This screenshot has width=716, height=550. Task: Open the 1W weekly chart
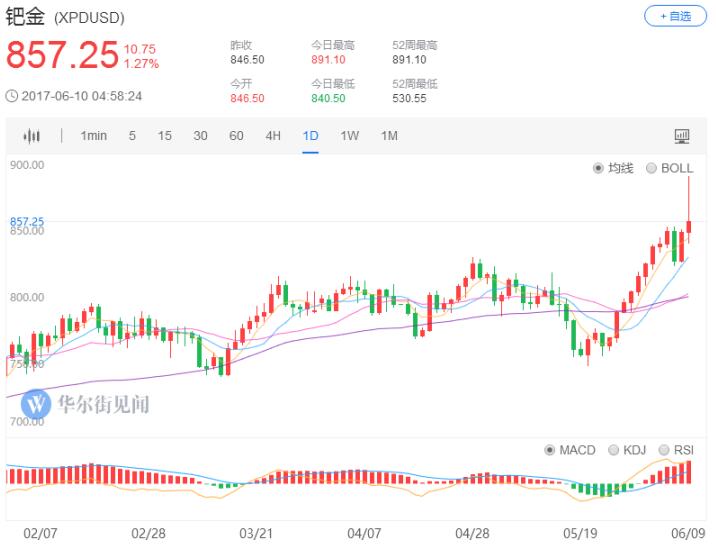[x=349, y=136]
